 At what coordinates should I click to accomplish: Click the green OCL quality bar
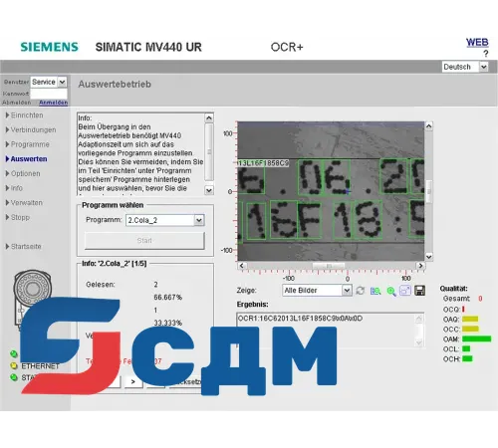(x=466, y=348)
